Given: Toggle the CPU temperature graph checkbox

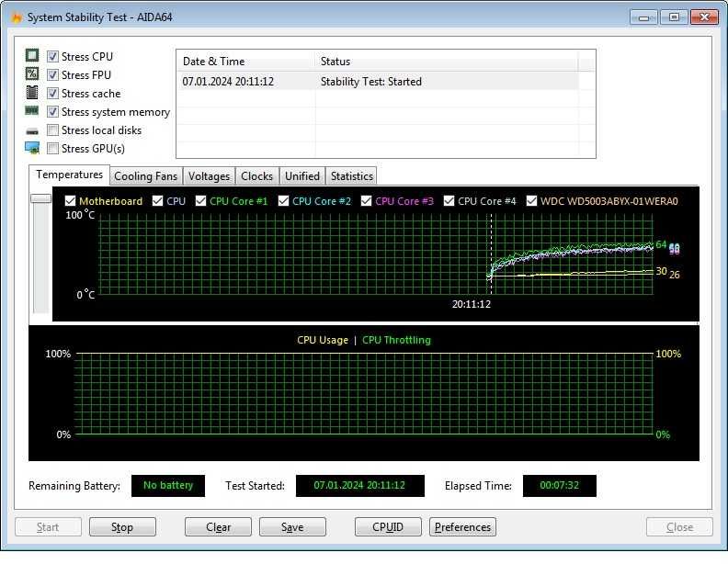Looking at the screenshot, I should tap(157, 201).
